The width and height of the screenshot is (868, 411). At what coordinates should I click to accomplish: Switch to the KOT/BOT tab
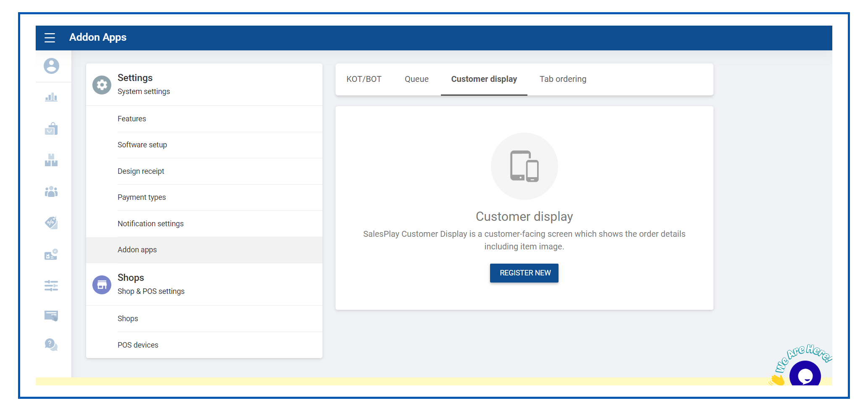point(364,79)
